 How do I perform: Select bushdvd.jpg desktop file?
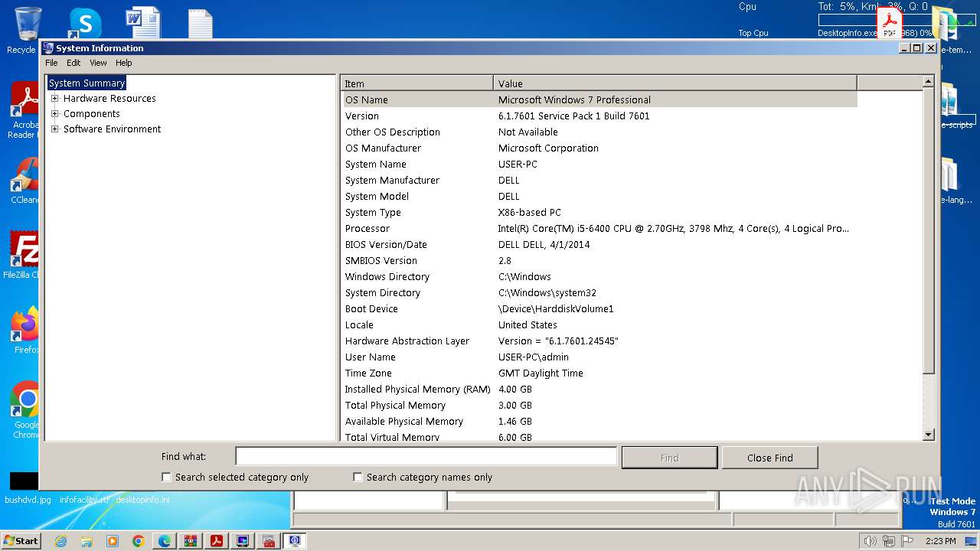tap(28, 500)
